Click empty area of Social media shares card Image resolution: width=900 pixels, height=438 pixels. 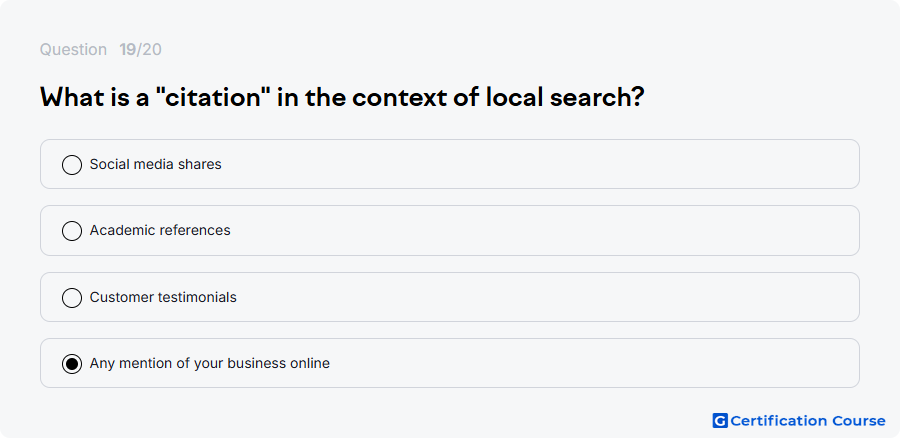tap(540, 164)
